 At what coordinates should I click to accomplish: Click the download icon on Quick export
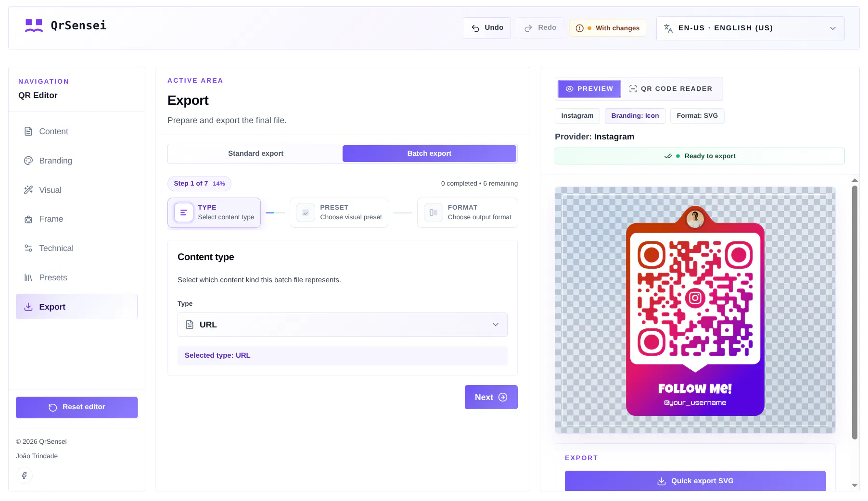662,481
